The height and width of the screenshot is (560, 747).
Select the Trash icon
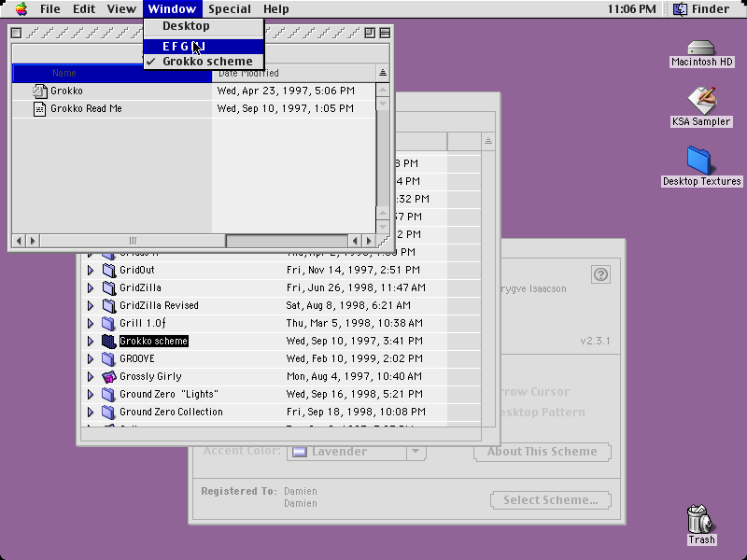click(699, 519)
